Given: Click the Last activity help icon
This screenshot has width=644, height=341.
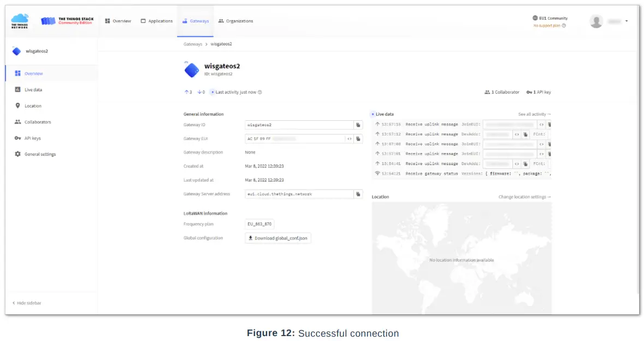Looking at the screenshot, I should 260,92.
